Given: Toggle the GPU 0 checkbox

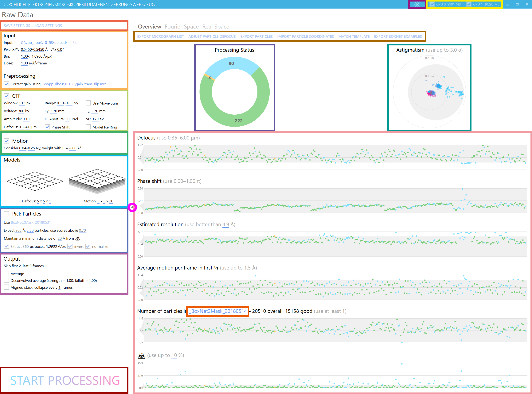Looking at the screenshot, I should (432, 4).
